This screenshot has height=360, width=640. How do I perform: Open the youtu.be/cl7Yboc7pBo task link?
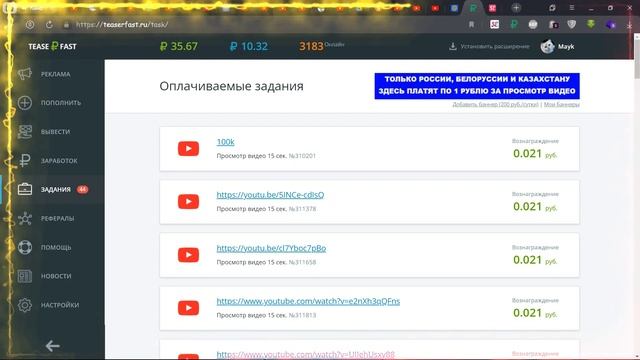271,248
